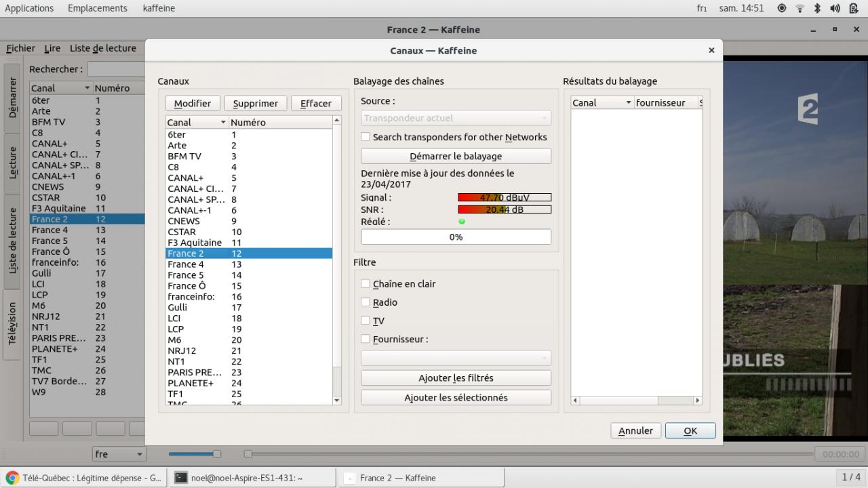Click Ajouter les sélectionnés
This screenshot has height=488, width=868.
[x=456, y=398]
